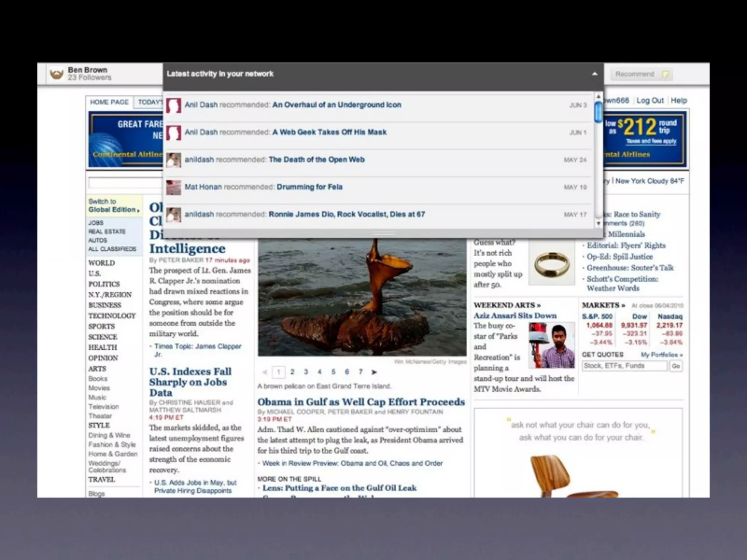Click the Recommend button

[642, 74]
